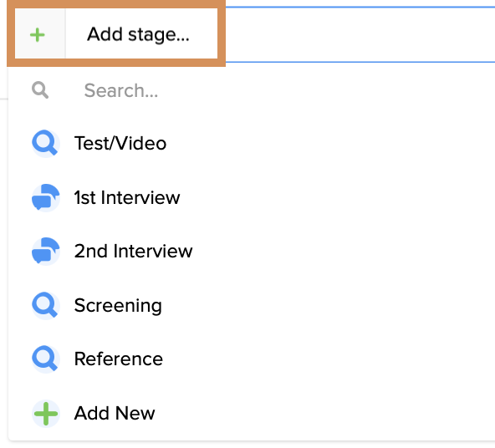Select the Screening stage option
The image size is (495, 448).
[x=252, y=305]
